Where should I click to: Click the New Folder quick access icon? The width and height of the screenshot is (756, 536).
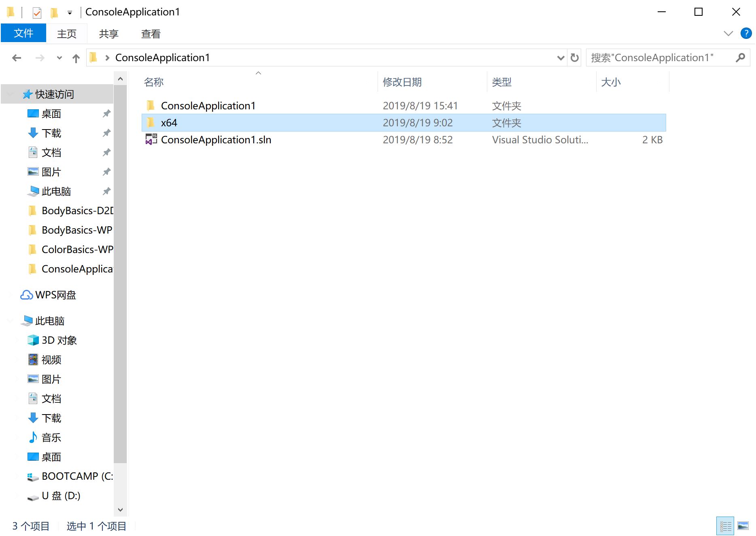point(54,13)
